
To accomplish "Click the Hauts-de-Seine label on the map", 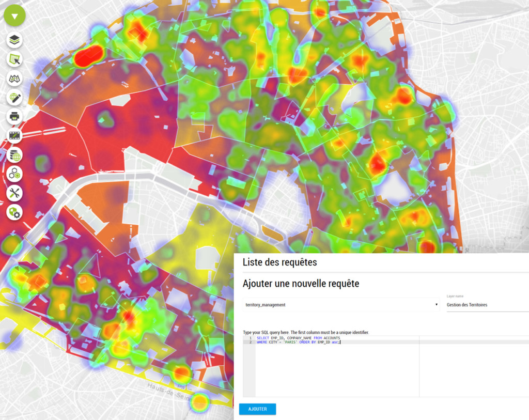I will pos(166,388).
